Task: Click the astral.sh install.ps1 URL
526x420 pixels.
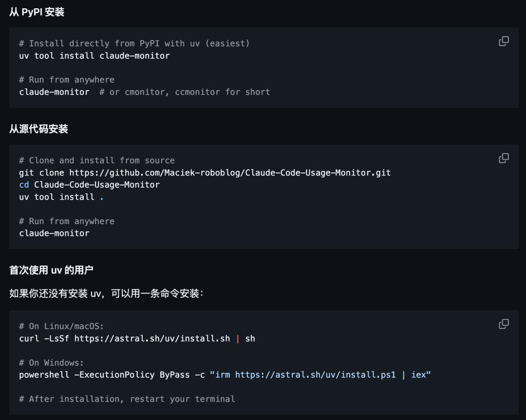Action: click(315, 375)
